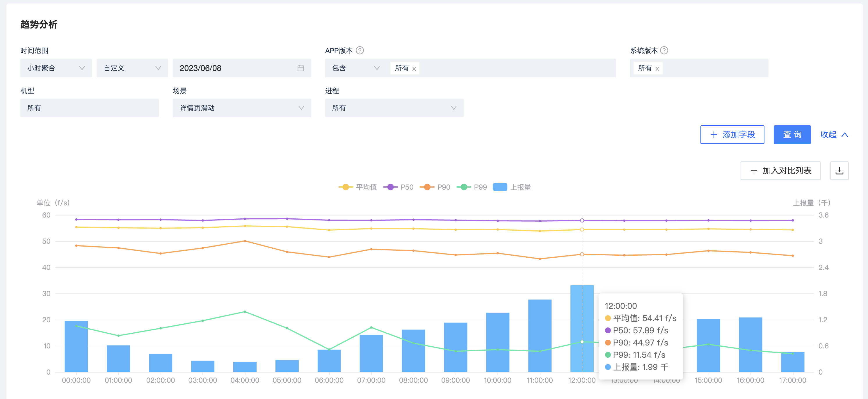868x399 pixels.
Task: Click the 15:00:00 upload volume bar
Action: (x=708, y=345)
